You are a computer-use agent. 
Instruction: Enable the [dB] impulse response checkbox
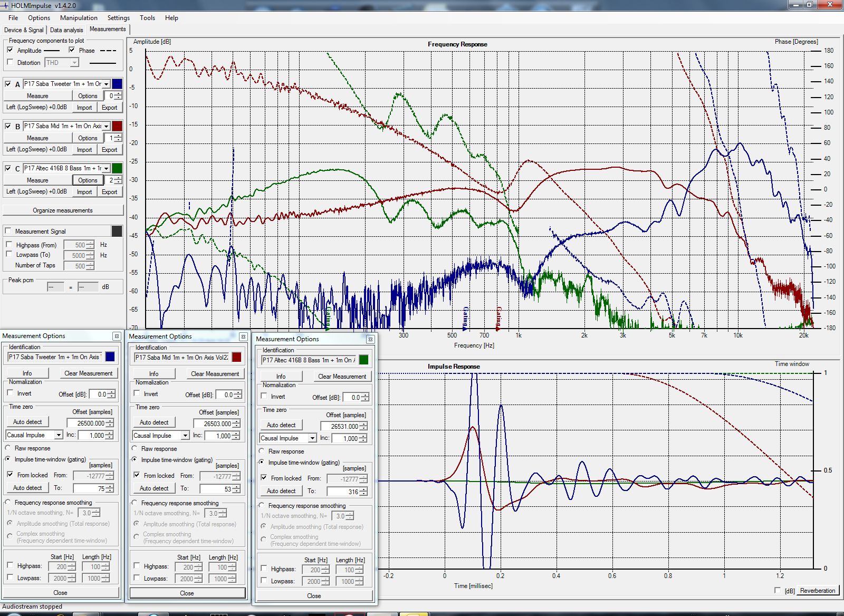tap(778, 591)
